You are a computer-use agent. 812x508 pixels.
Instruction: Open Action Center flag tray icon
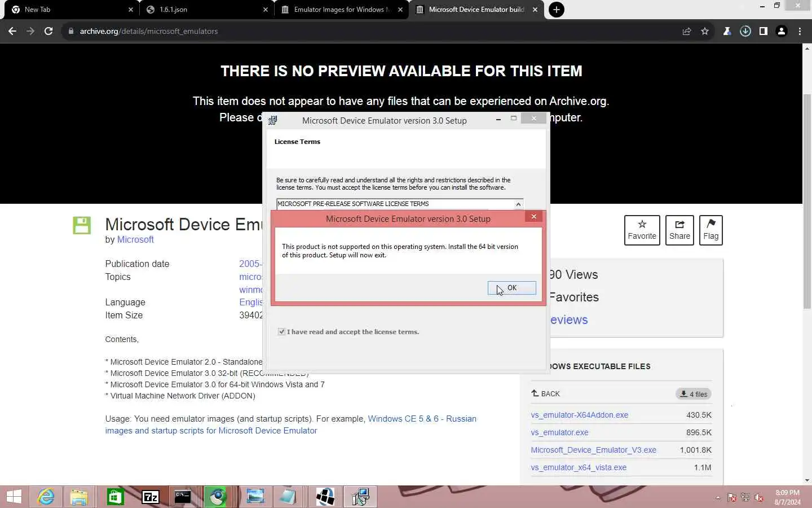732,497
